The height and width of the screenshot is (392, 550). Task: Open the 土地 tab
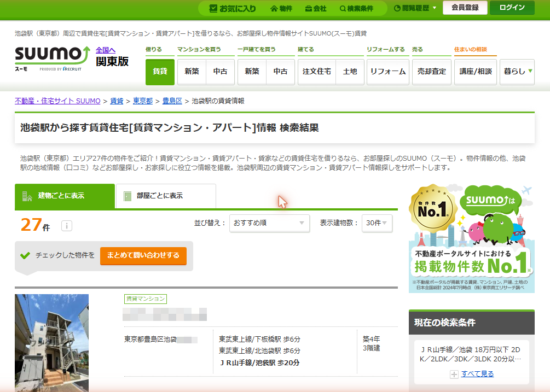tap(350, 72)
